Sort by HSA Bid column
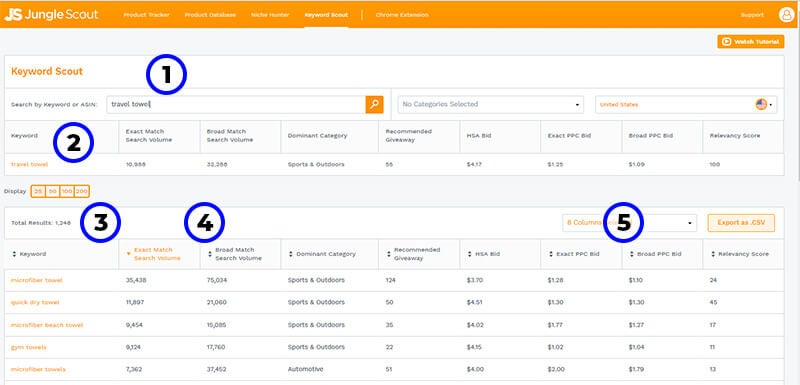 pyautogui.click(x=484, y=254)
